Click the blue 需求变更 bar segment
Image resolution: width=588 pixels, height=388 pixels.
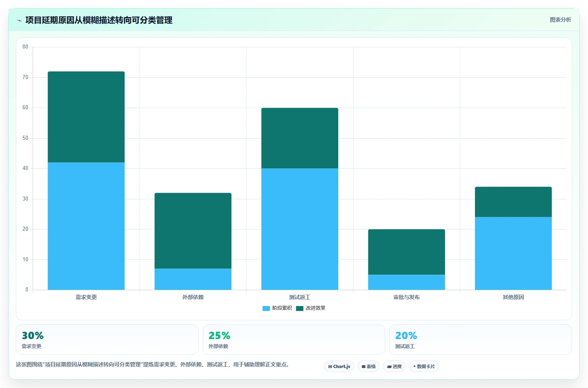[86, 226]
